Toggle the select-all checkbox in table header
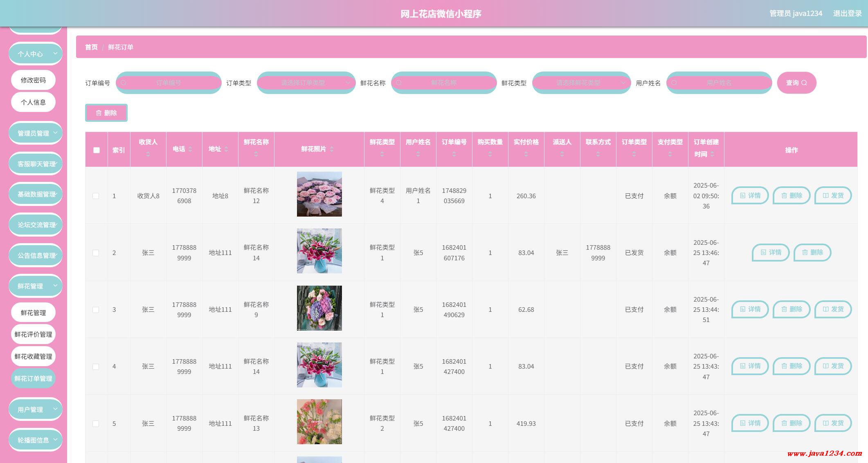Image resolution: width=868 pixels, height=463 pixels. (97, 150)
